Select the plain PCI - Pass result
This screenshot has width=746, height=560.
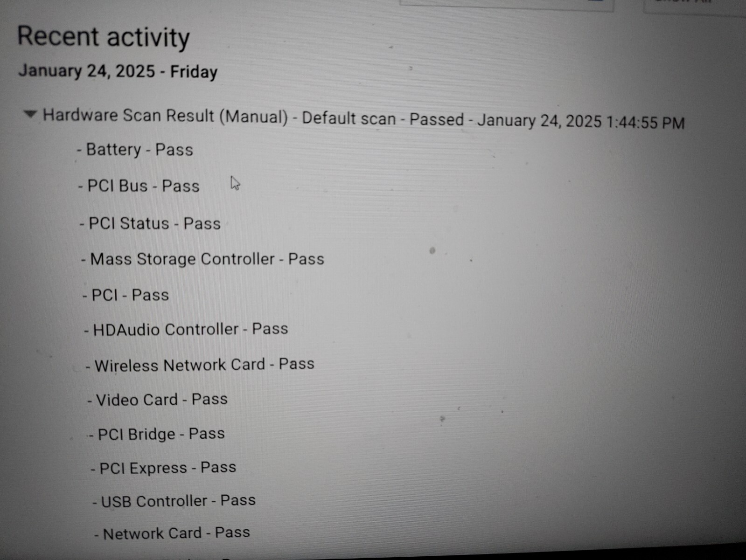(x=125, y=295)
